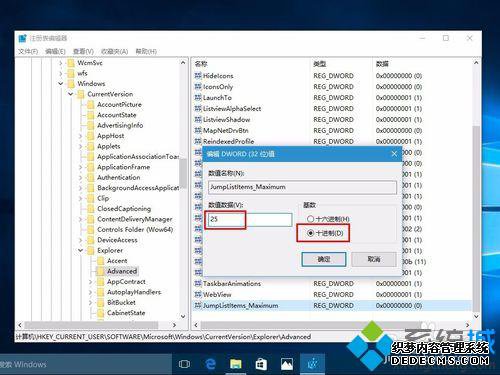Select the ReindexedProfile value row
Image resolution: width=500 pixels, height=375 pixels.
pos(332,141)
